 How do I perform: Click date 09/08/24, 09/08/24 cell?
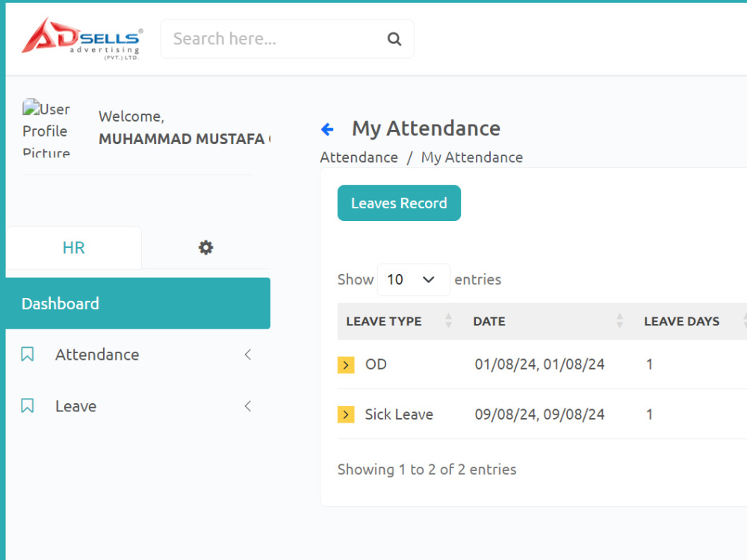tap(540, 414)
